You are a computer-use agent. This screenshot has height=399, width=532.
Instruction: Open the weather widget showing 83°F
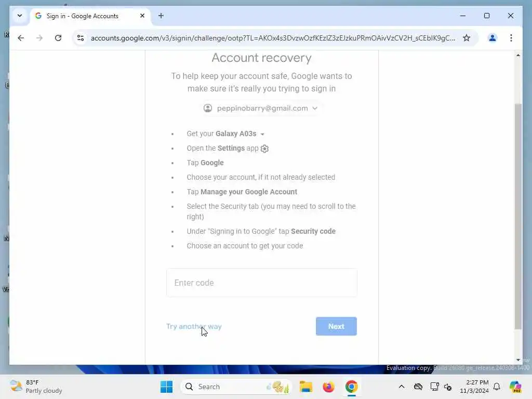[36, 387]
